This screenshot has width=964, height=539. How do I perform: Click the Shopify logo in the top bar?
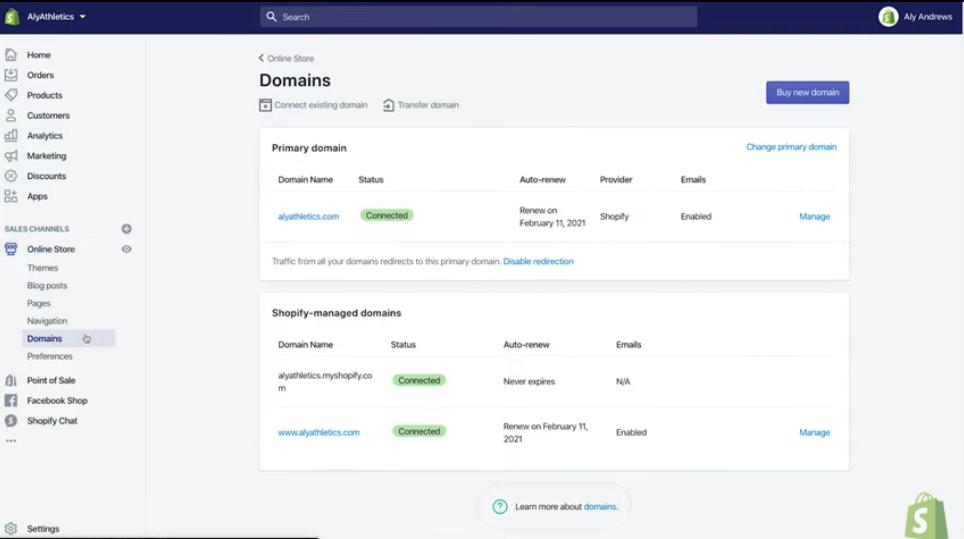[x=12, y=17]
